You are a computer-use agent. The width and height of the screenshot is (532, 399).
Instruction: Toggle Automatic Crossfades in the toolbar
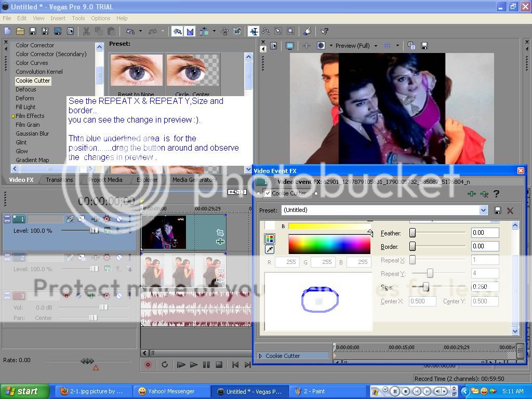pyautogui.click(x=190, y=32)
